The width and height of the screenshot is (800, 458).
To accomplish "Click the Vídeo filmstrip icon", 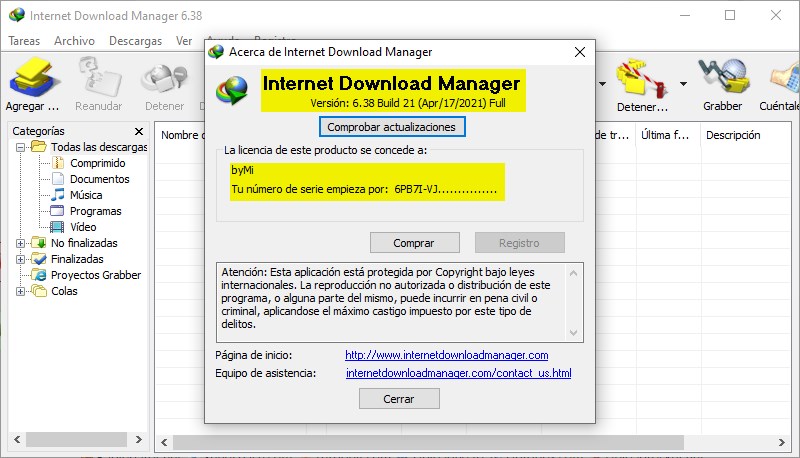I will pyautogui.click(x=57, y=227).
